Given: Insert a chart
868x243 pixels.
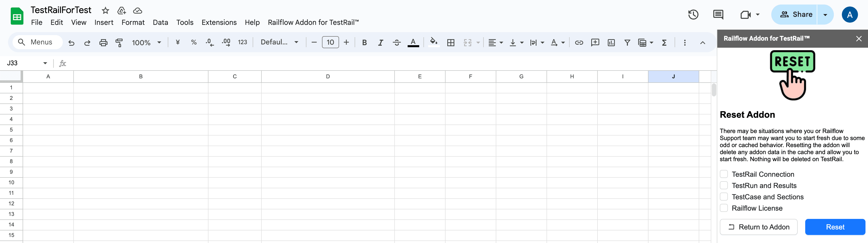Looking at the screenshot, I should pyautogui.click(x=611, y=42).
